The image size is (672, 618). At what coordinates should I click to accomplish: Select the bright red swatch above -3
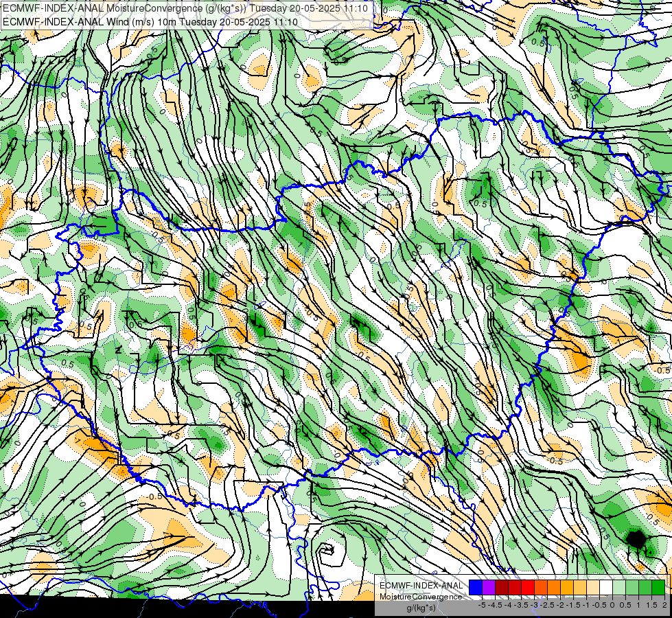click(x=528, y=587)
